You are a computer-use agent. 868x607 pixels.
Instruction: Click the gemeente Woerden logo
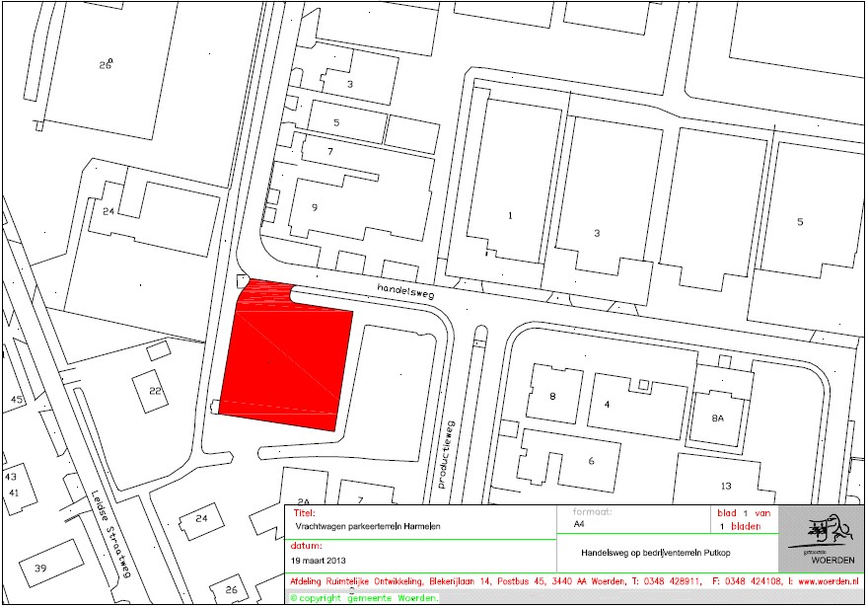[821, 538]
